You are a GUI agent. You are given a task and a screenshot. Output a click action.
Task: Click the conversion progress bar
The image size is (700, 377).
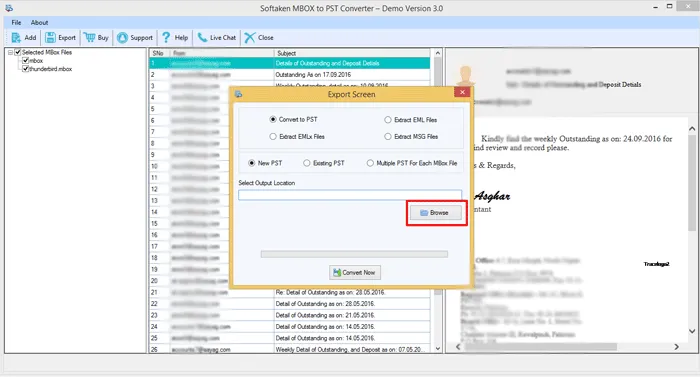pos(354,254)
